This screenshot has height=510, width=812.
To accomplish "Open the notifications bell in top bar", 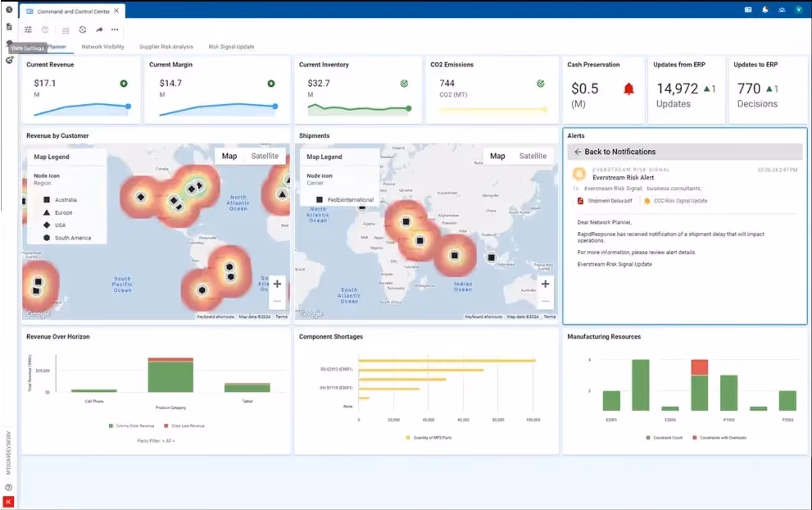I will click(x=764, y=10).
